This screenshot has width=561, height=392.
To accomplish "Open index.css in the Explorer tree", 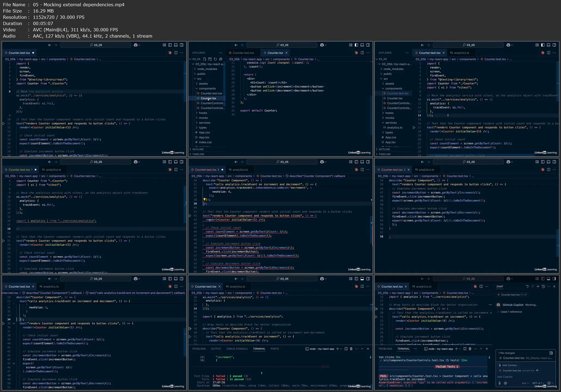I will tap(205, 142).
